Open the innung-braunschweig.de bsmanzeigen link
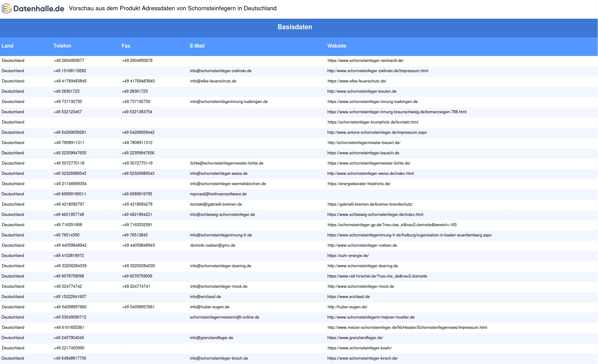598x364 pixels. pyautogui.click(x=397, y=112)
